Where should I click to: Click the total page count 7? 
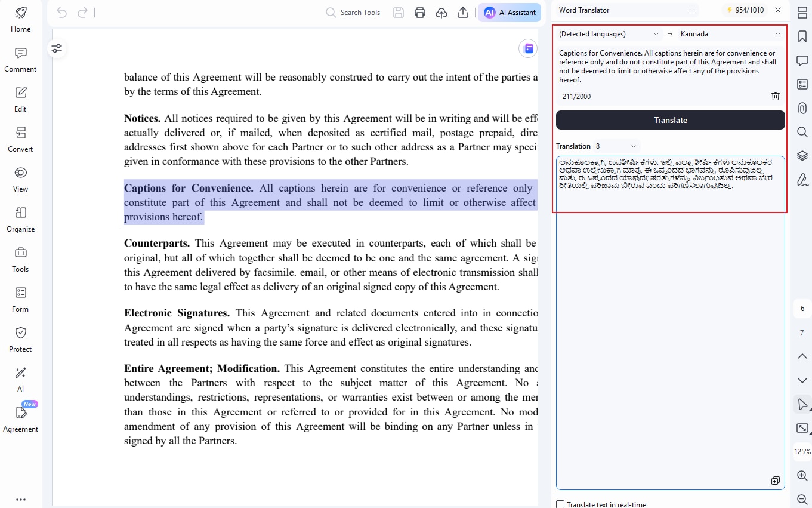[x=802, y=332]
